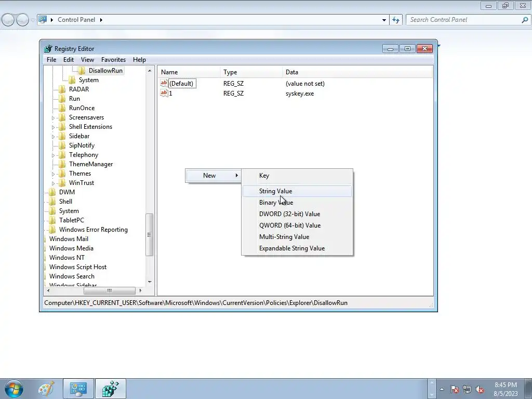Screen dimensions: 532x399
Task: Click the search magnifier icon
Action: point(525,20)
